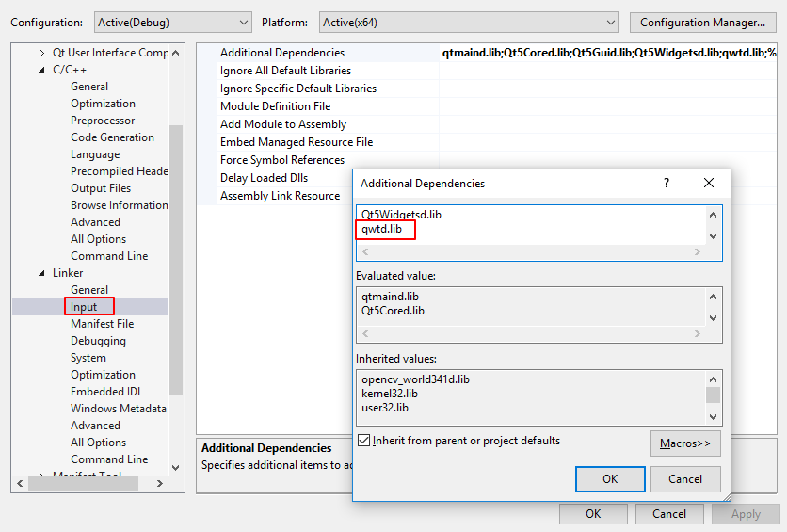787x532 pixels.
Task: Expand the Qt User Interface Compiler node
Action: (42, 53)
